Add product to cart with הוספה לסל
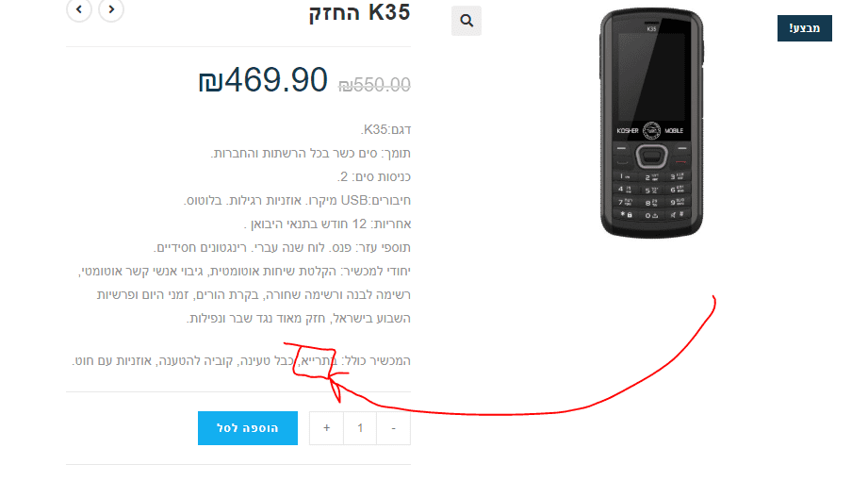Viewport: 868px width, 481px height. (248, 428)
